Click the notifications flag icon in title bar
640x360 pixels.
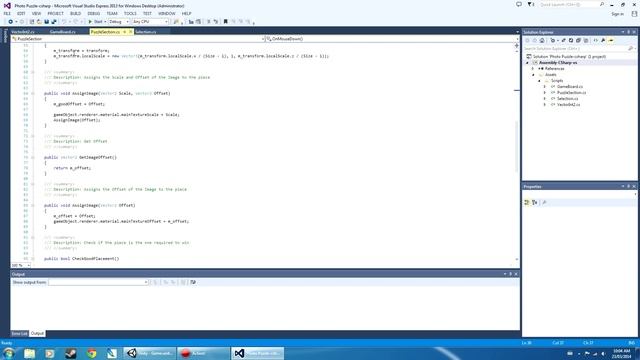click(531, 4)
